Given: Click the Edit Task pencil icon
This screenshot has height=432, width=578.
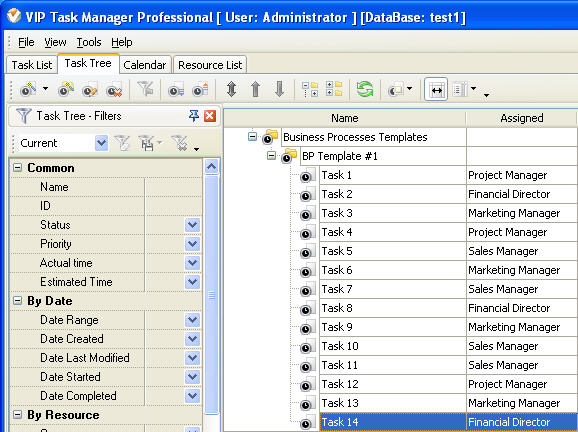Looking at the screenshot, I should pyautogui.click(x=90, y=90).
